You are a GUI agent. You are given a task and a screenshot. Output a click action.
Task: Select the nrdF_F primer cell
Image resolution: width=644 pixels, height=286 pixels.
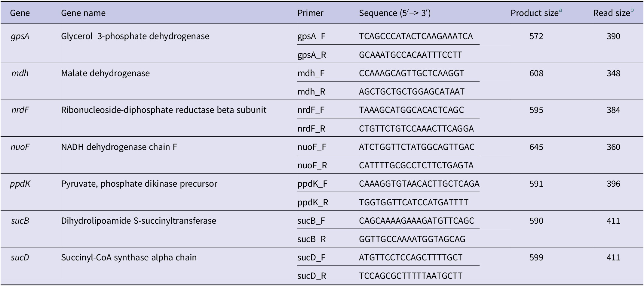point(311,110)
